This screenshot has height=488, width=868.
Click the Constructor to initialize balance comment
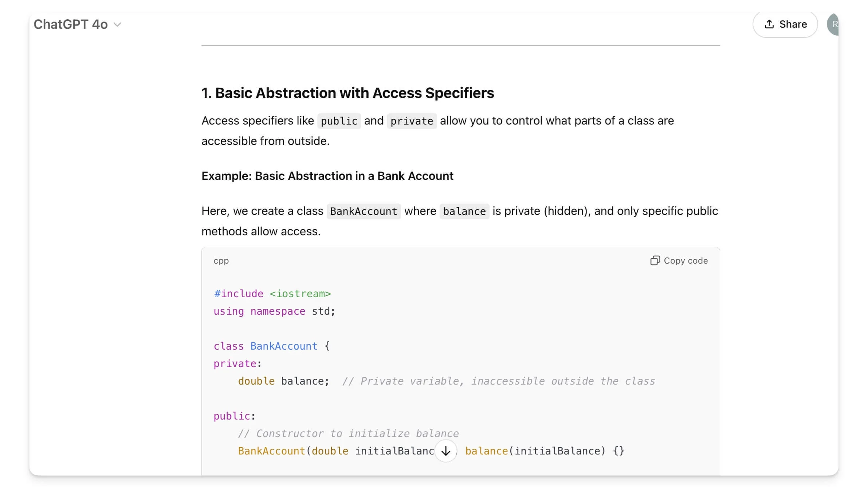pos(348,433)
